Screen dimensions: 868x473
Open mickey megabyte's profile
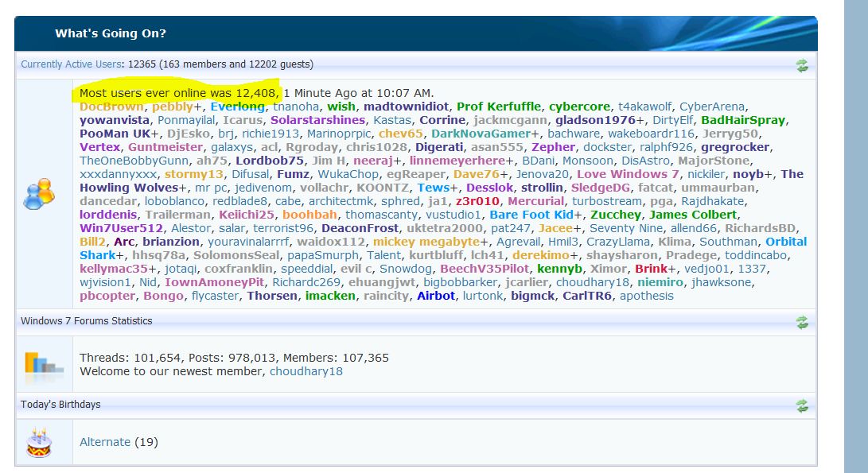tap(426, 242)
